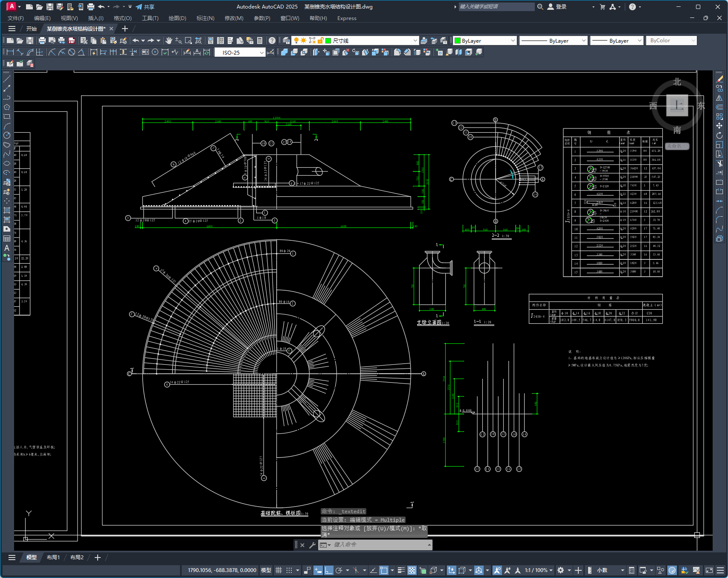Screen dimensions: 728x578
Task: Select the Line drawing tool
Action: 7,79
